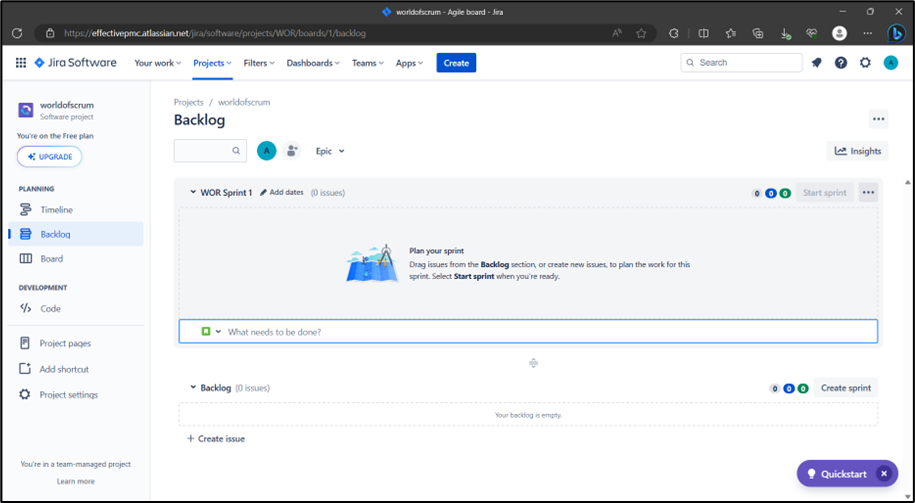Open the help question mark icon
915x503 pixels.
tap(841, 63)
